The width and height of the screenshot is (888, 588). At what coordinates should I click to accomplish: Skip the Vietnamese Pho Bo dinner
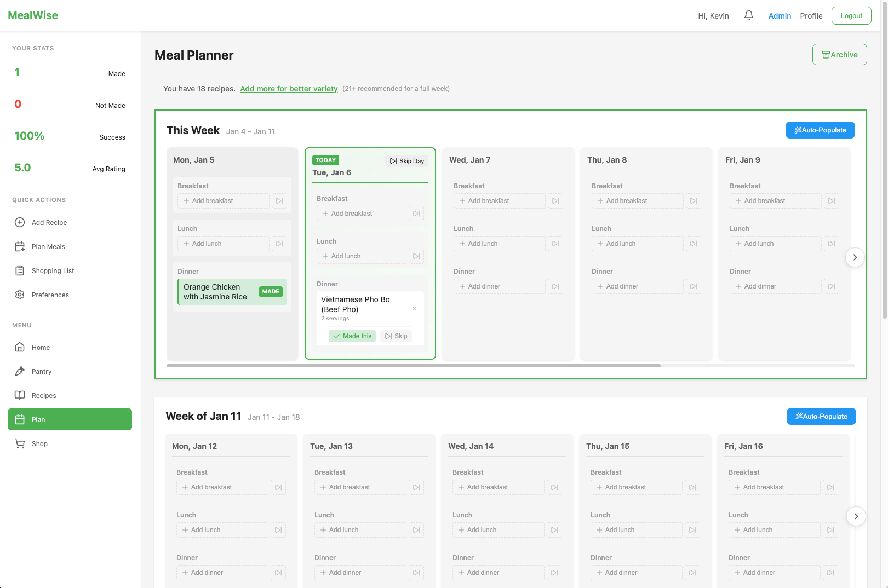[396, 336]
